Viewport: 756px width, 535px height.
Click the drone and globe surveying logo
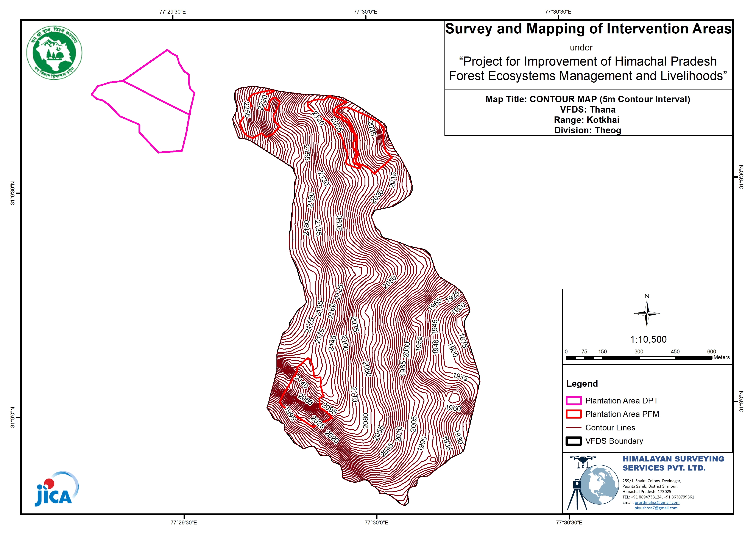[x=593, y=483]
